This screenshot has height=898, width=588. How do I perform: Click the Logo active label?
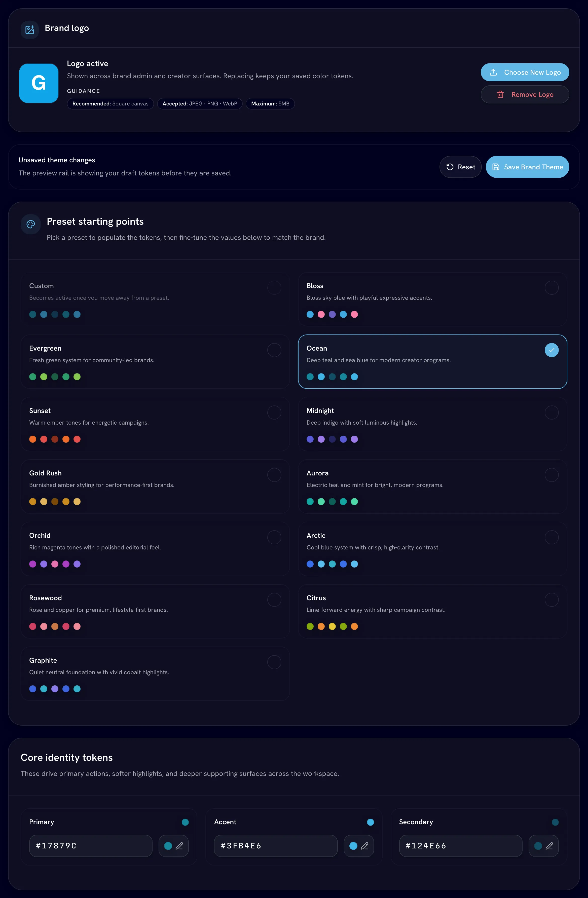coord(88,63)
